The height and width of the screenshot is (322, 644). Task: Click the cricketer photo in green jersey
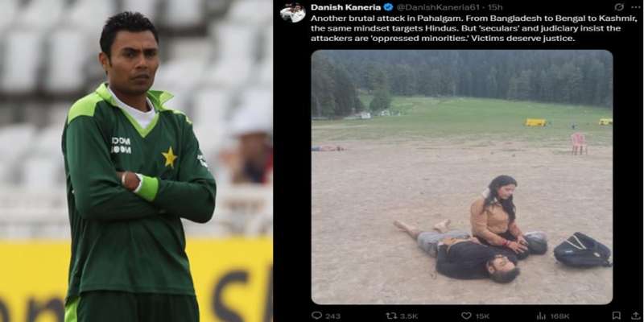136,161
